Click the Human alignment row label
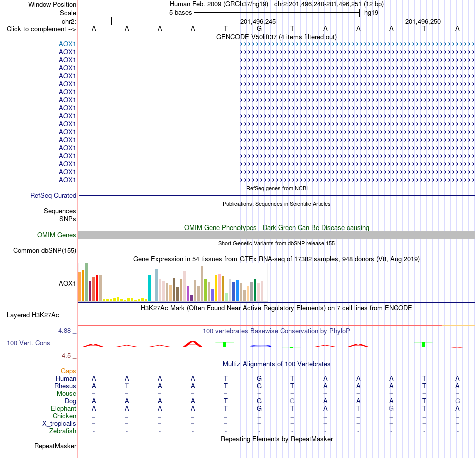 pyautogui.click(x=66, y=378)
